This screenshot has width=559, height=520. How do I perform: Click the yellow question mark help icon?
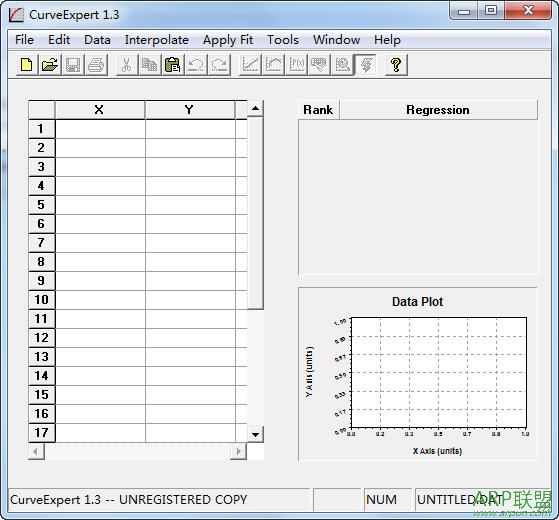[x=396, y=65]
